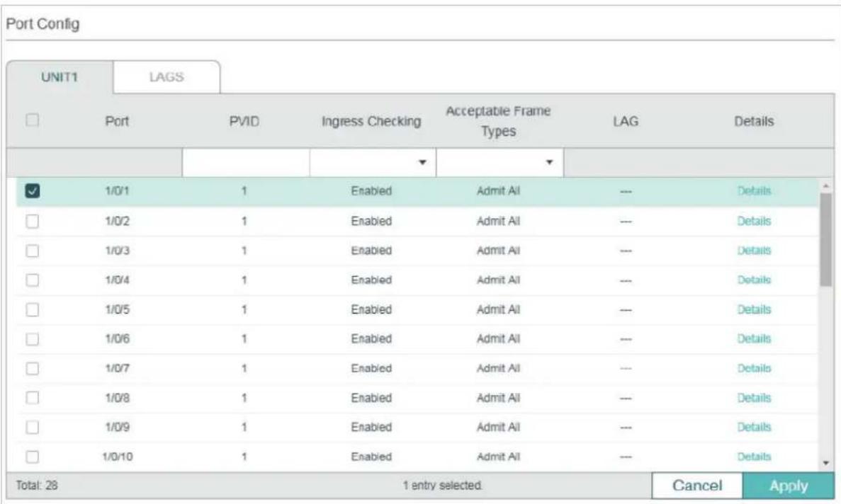Click the PVID column header
841x504 pixels.
[244, 121]
